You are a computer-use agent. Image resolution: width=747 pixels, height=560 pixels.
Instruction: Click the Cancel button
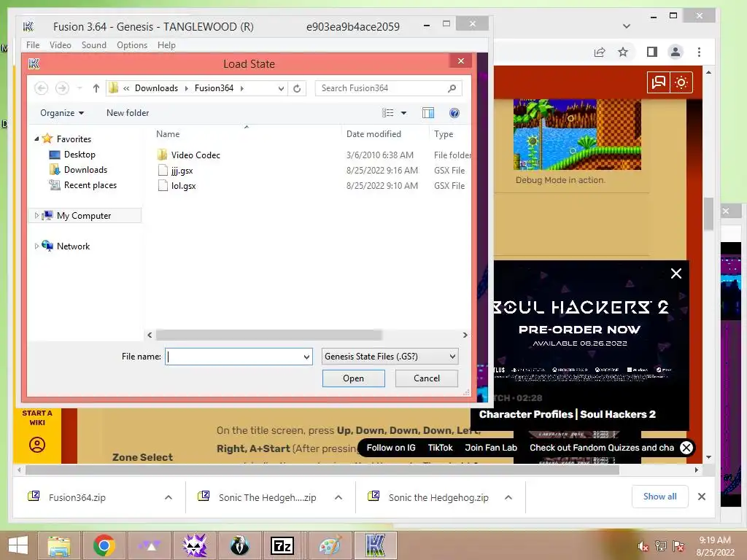pos(426,378)
